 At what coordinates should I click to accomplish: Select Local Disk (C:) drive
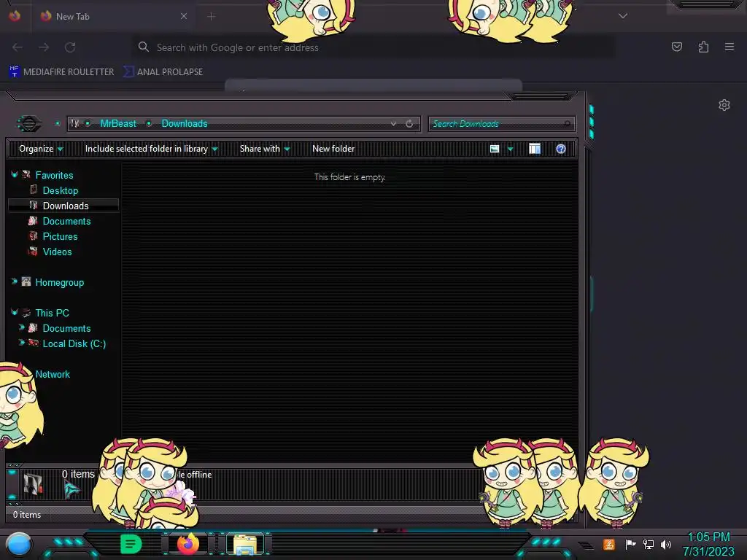click(74, 343)
